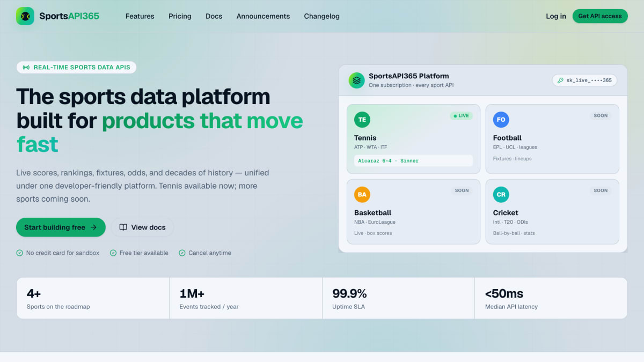Click Start building free button
Image resolution: width=644 pixels, height=362 pixels.
(61, 227)
